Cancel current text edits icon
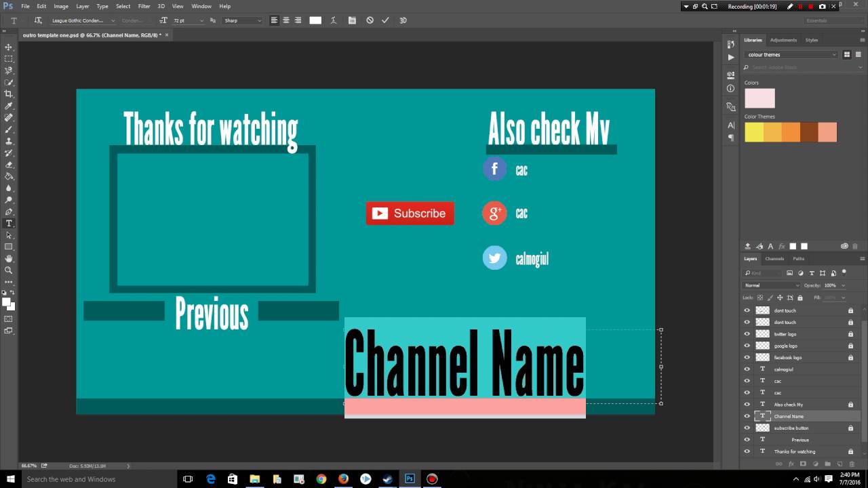The width and height of the screenshot is (868, 488). pyautogui.click(x=370, y=20)
